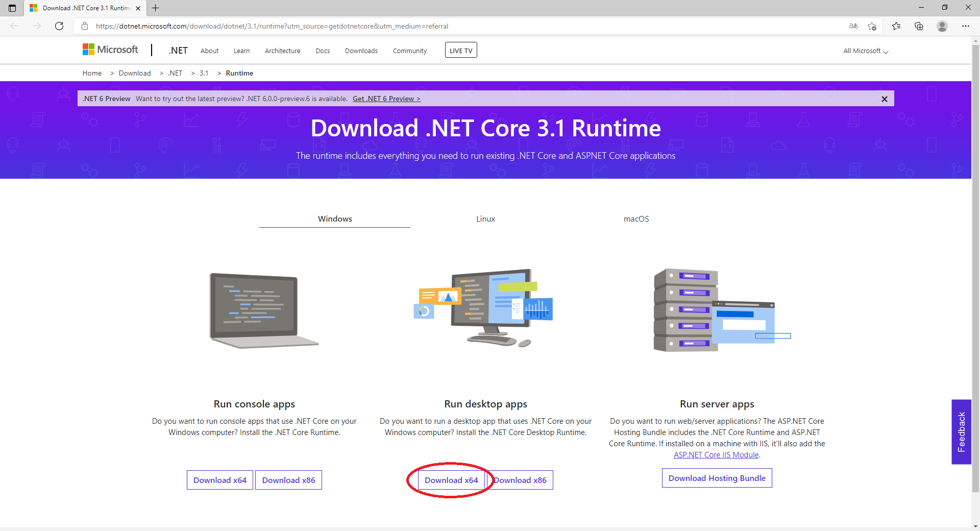Download x64 desktop runtime
The width and height of the screenshot is (980, 531).
[451, 480]
